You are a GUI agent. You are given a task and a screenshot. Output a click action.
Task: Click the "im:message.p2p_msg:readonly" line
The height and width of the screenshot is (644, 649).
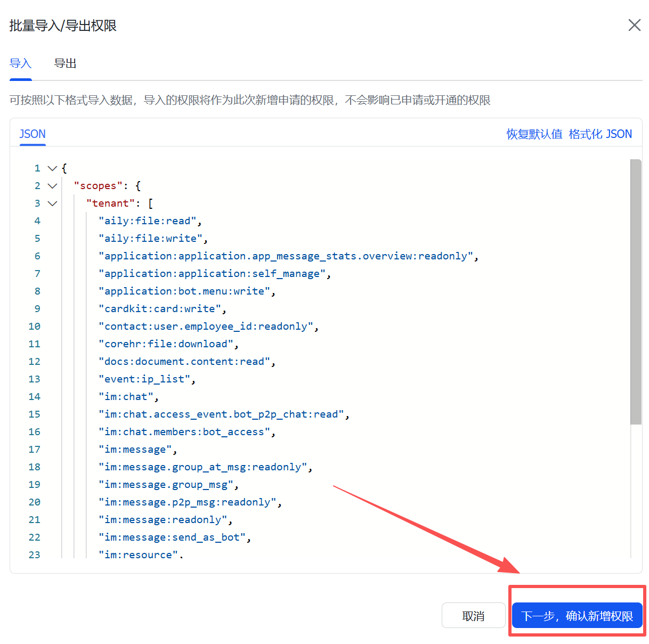point(190,502)
